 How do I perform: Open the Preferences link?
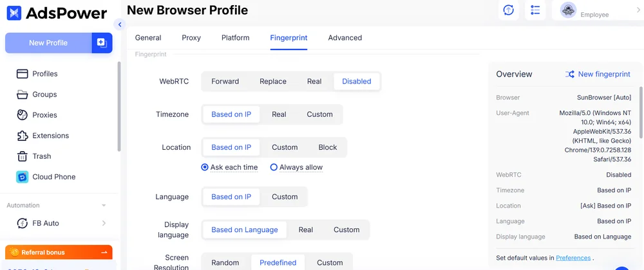pos(573,258)
